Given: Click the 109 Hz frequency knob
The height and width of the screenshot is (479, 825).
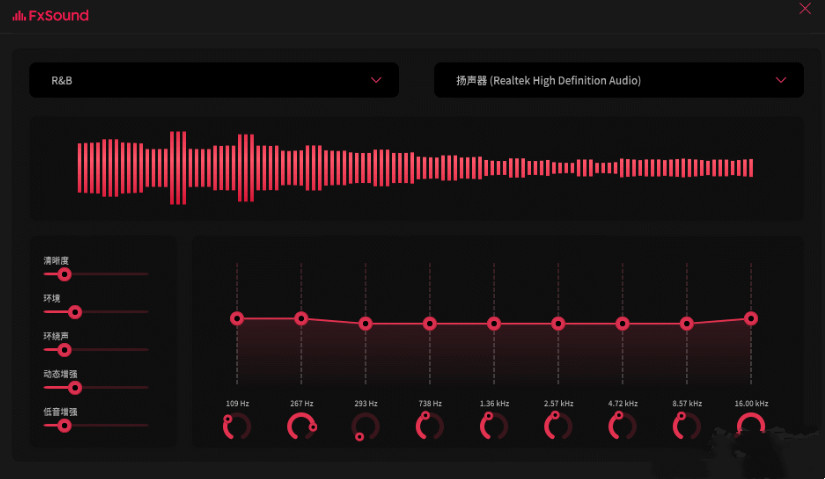Looking at the screenshot, I should (237, 427).
